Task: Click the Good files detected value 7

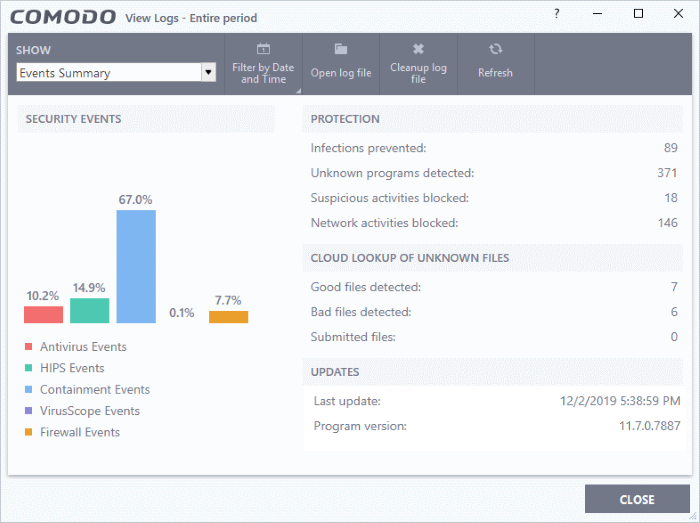Action: coord(674,287)
